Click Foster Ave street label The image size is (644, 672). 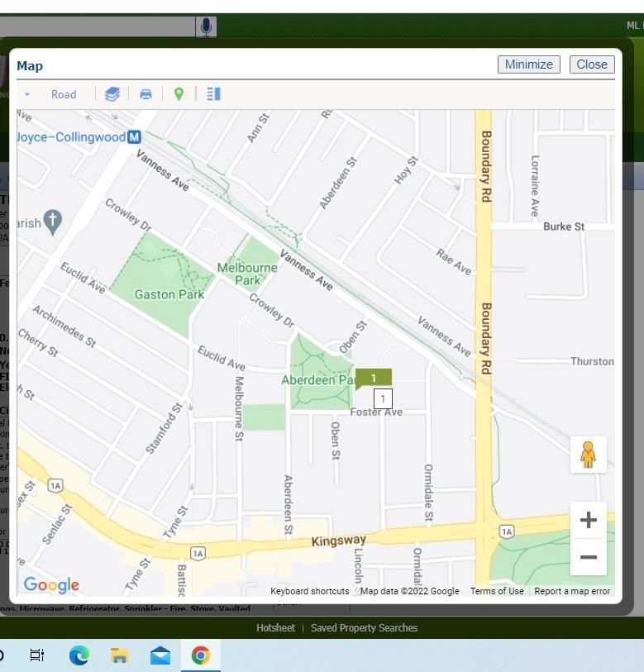[x=376, y=412]
